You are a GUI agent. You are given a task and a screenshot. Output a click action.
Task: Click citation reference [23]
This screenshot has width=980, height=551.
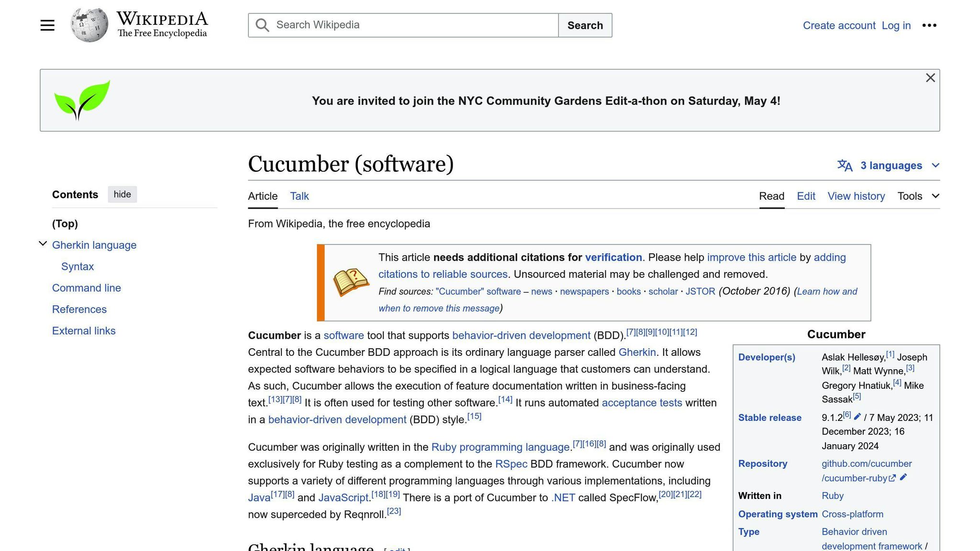pyautogui.click(x=394, y=511)
